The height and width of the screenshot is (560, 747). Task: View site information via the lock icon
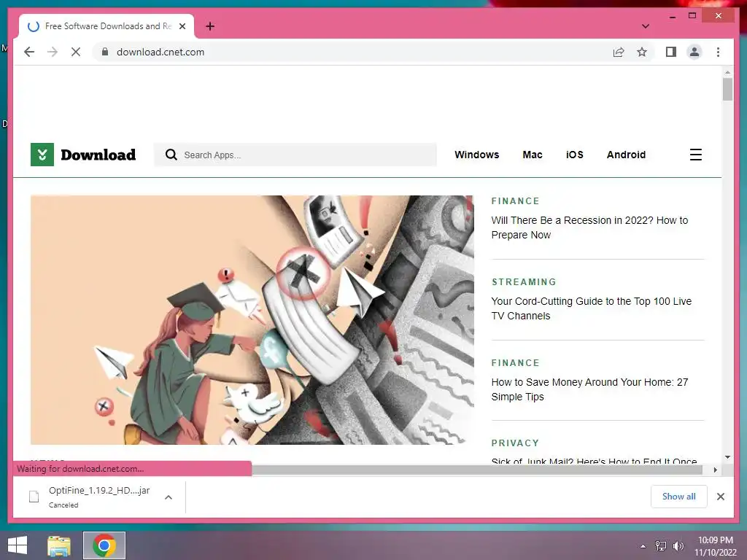tap(105, 52)
